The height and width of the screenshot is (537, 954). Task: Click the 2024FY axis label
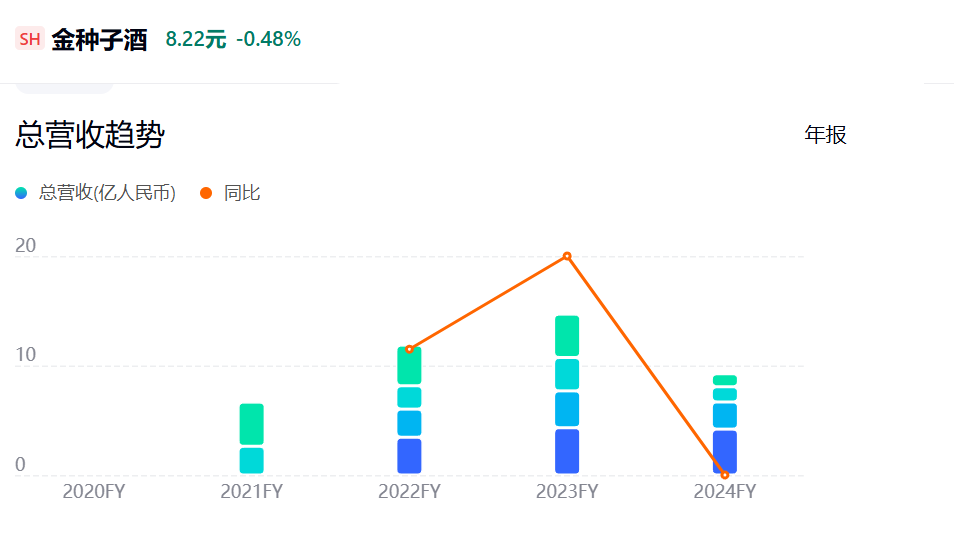pos(725,491)
